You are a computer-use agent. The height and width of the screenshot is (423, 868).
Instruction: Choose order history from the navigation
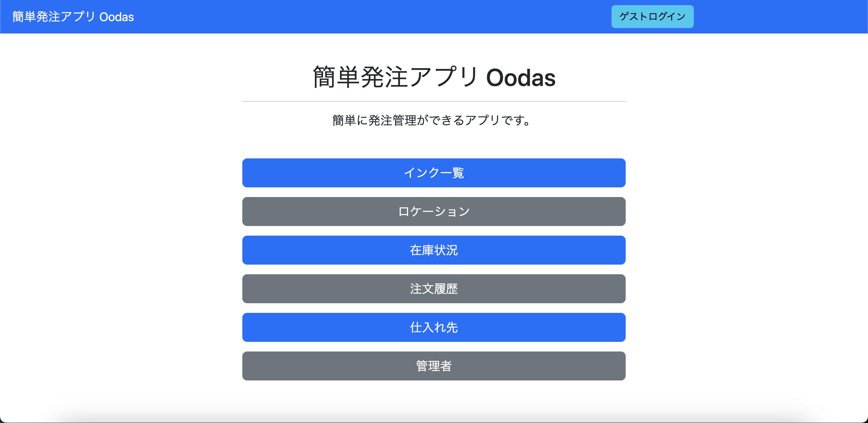434,289
